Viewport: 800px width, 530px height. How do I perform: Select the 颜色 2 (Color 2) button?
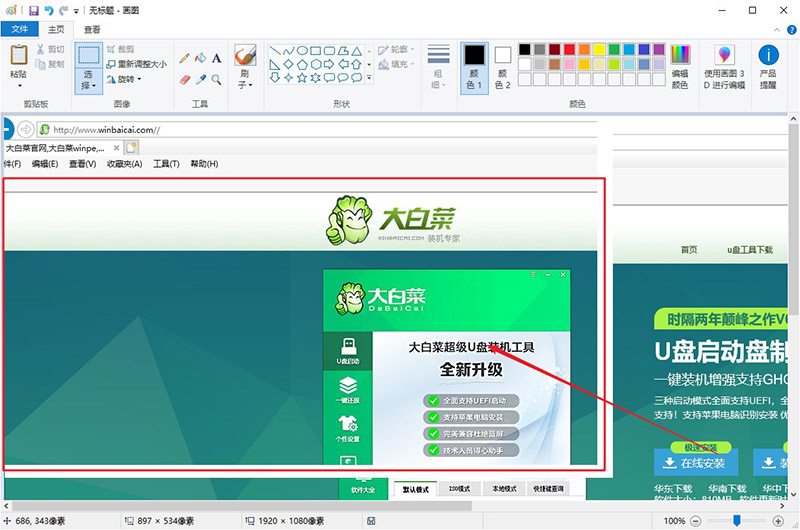pyautogui.click(x=502, y=66)
